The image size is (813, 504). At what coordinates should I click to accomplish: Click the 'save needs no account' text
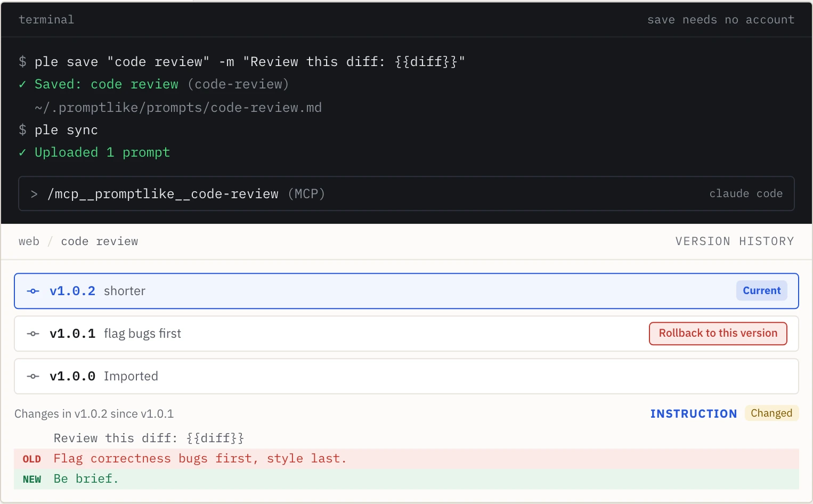pos(721,20)
